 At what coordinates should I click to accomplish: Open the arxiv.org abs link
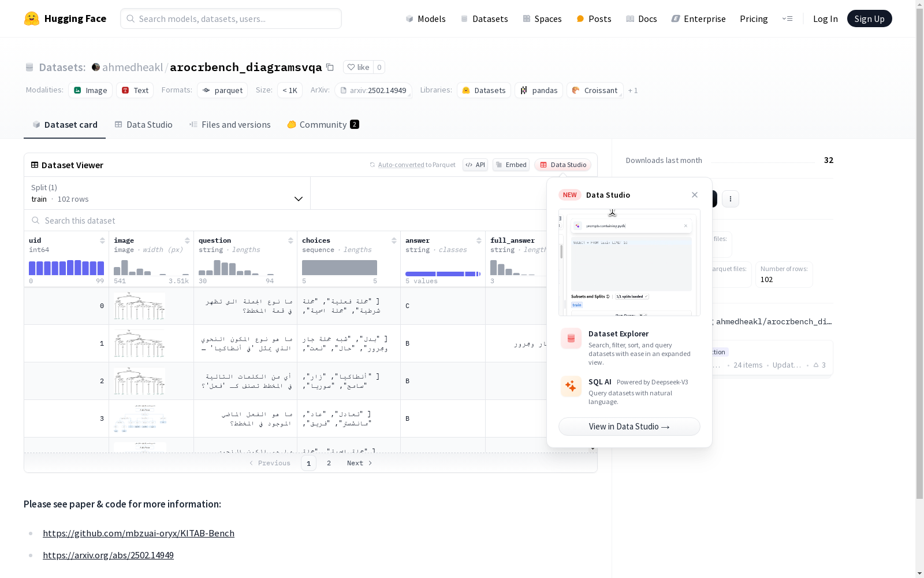(108, 555)
